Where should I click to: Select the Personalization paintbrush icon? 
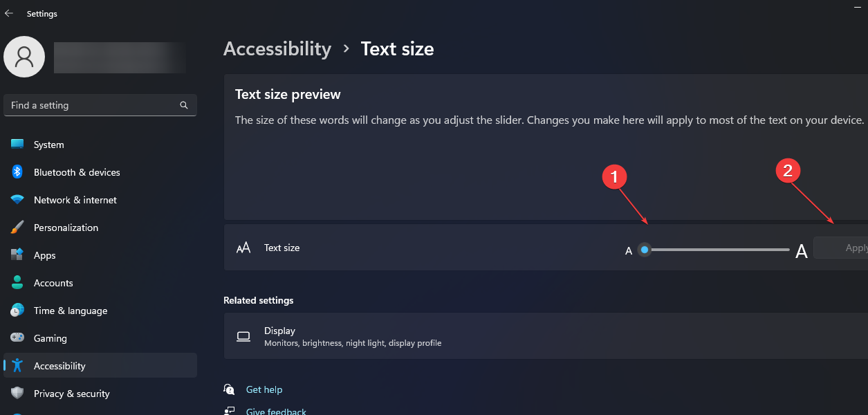17,228
